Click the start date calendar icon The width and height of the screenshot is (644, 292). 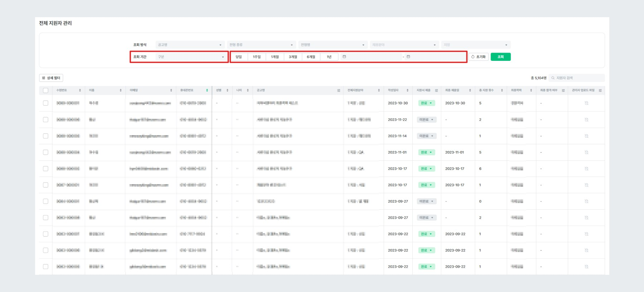click(344, 57)
